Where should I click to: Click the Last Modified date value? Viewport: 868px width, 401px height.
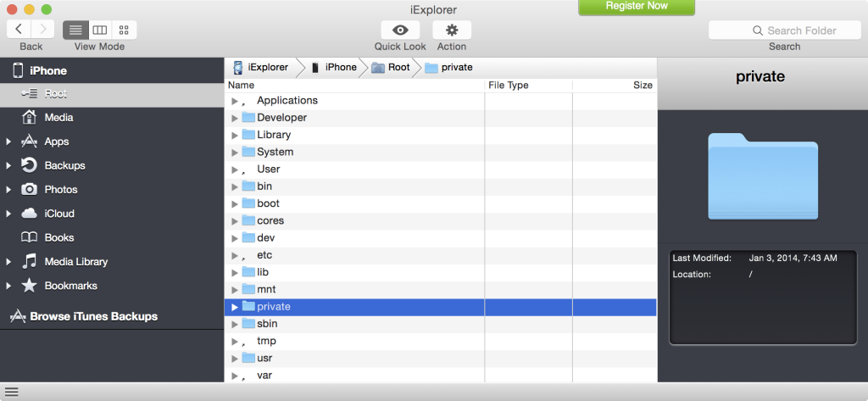[x=793, y=258]
